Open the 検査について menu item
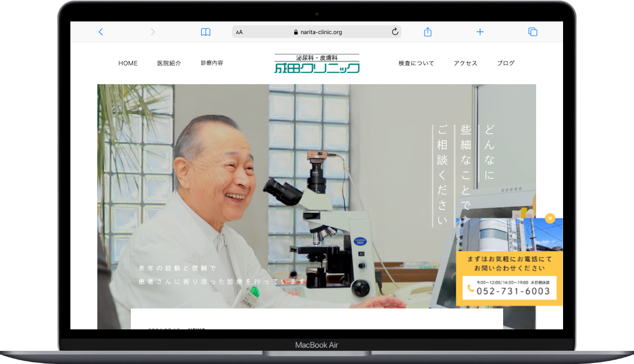Image resolution: width=634 pixels, height=364 pixels. pyautogui.click(x=416, y=63)
